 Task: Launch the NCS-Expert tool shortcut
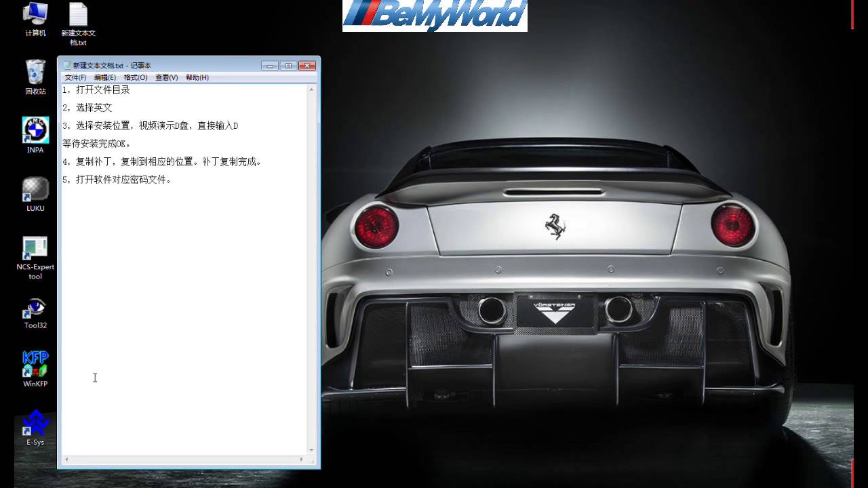35,258
